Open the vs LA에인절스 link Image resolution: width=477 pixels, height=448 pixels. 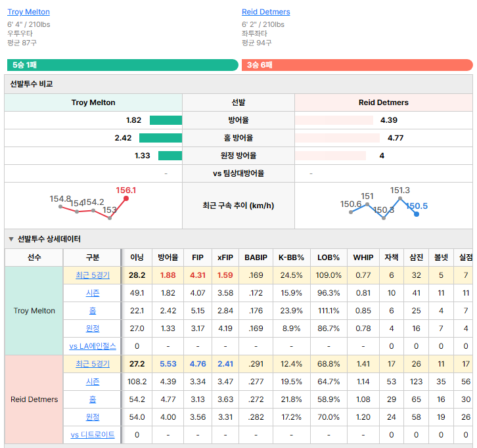[93, 346]
